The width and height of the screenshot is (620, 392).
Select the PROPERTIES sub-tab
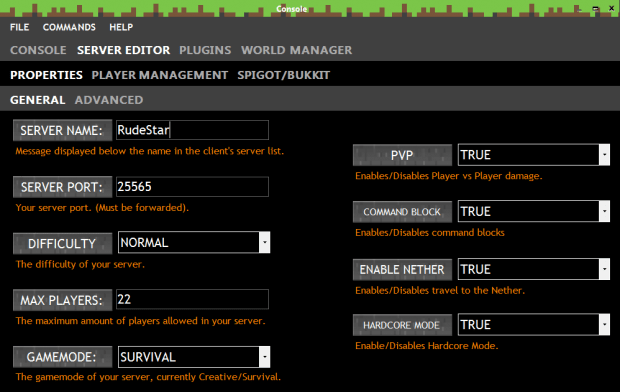coord(46,75)
